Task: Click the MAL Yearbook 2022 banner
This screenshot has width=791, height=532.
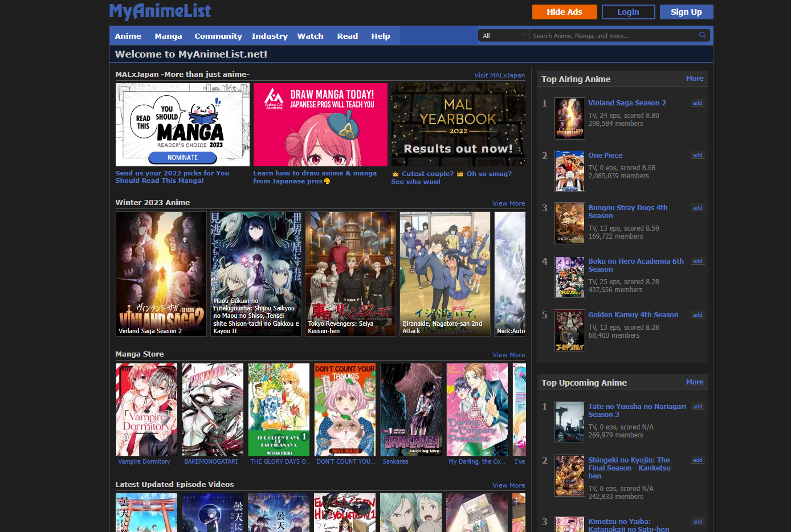Action: pyautogui.click(x=458, y=125)
